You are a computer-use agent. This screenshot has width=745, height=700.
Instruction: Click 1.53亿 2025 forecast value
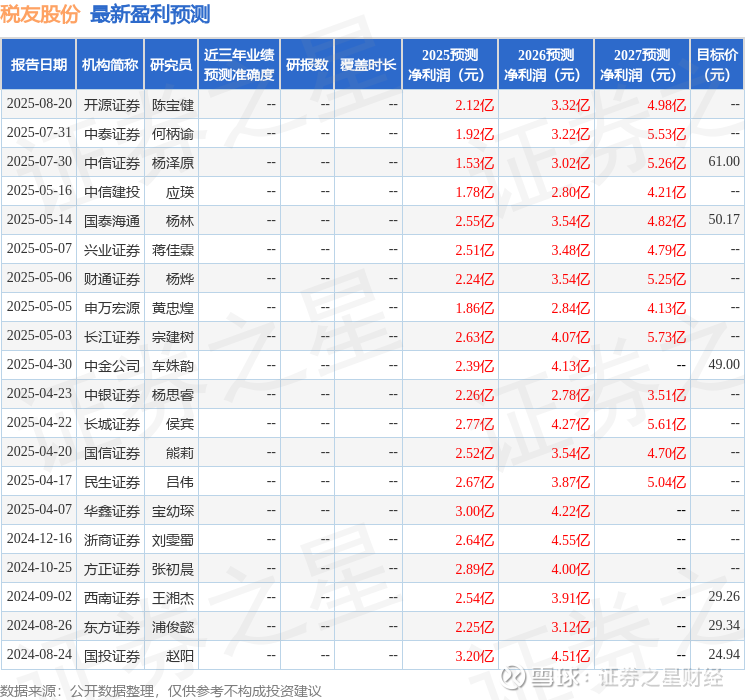(x=475, y=163)
